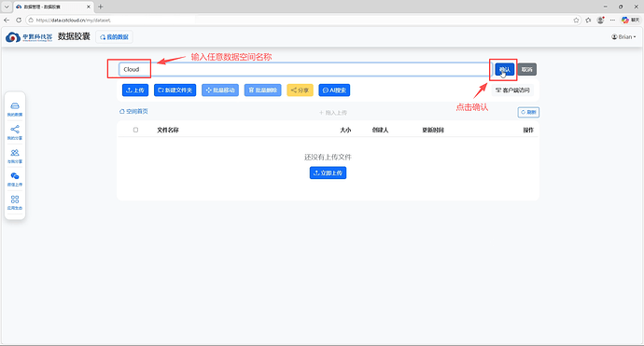This screenshot has width=644, height=346.
Task: Click the 刷新 refresh button
Action: (x=528, y=112)
